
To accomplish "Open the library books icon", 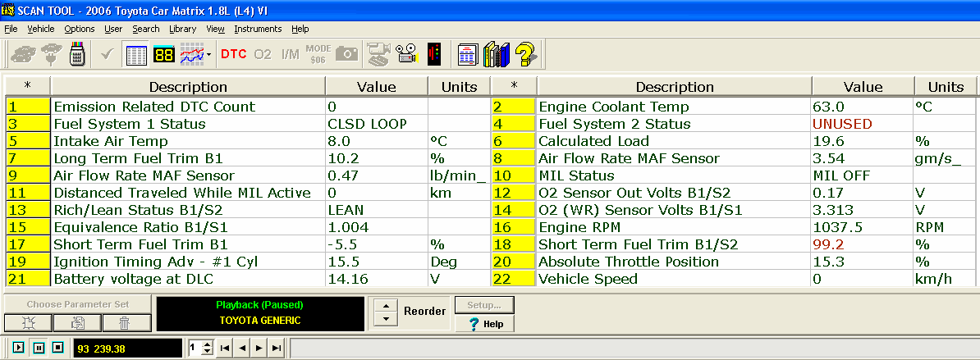I will click(x=497, y=54).
